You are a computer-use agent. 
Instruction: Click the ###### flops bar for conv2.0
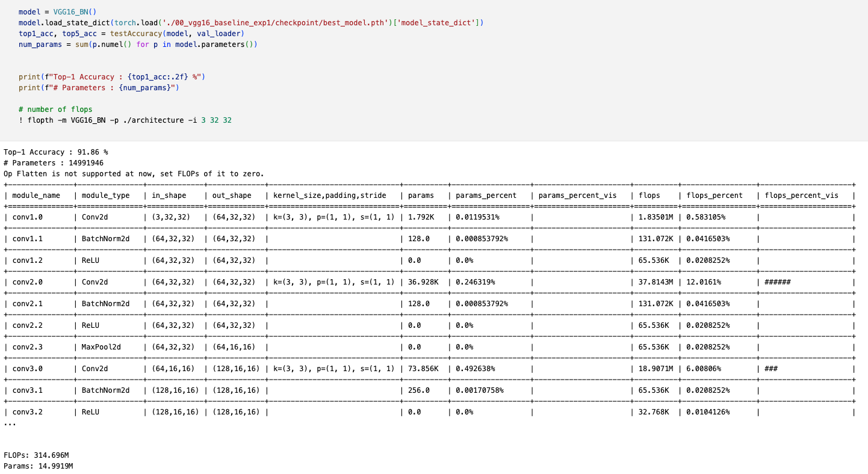click(x=777, y=282)
